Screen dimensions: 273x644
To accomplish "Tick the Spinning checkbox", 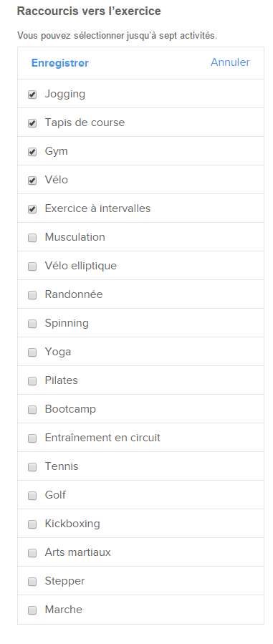I will click(x=32, y=324).
